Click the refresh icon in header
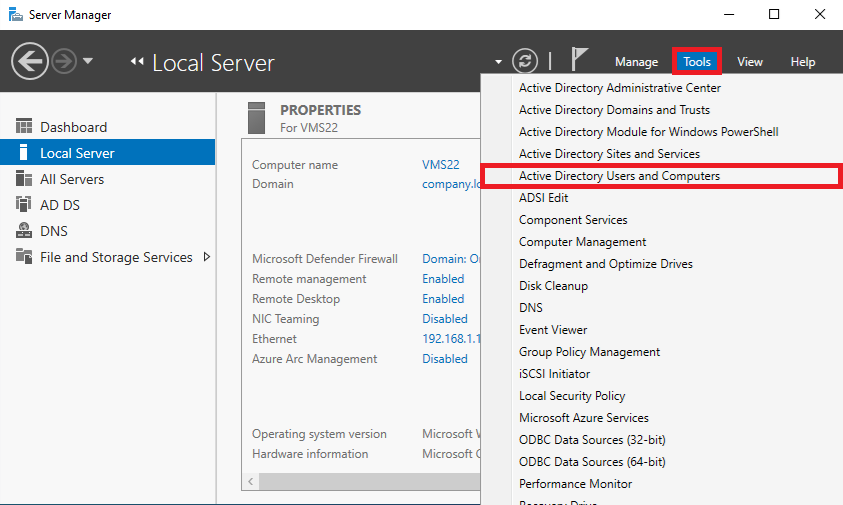Image resolution: width=843 pixels, height=505 pixels. pyautogui.click(x=525, y=61)
